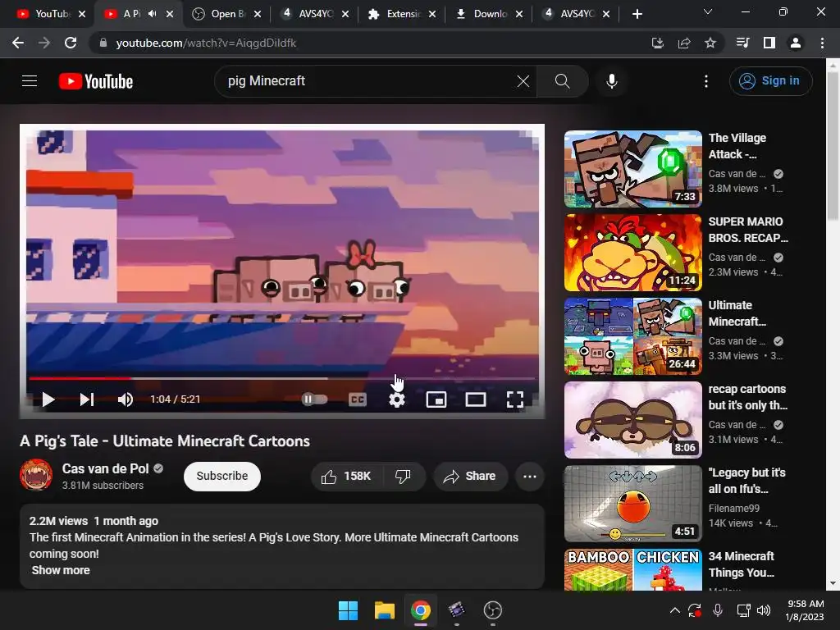Mute the video player volume
This screenshot has width=840, height=630.
(126, 399)
